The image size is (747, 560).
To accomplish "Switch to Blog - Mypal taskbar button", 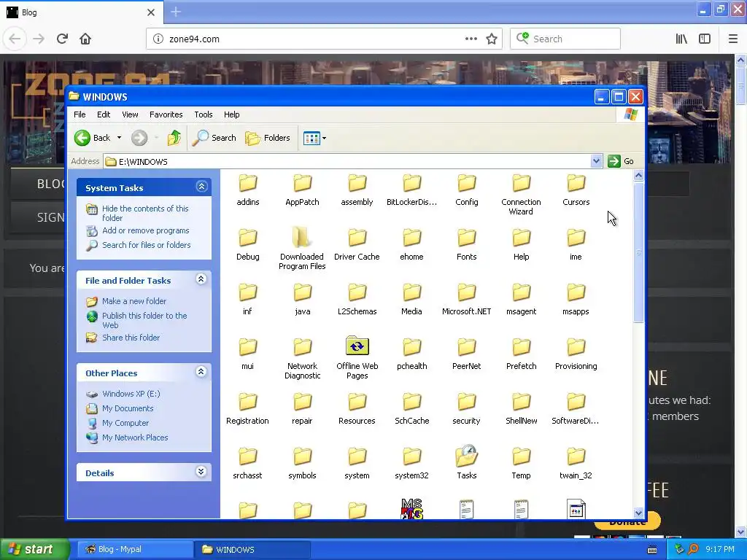I will pyautogui.click(x=134, y=550).
